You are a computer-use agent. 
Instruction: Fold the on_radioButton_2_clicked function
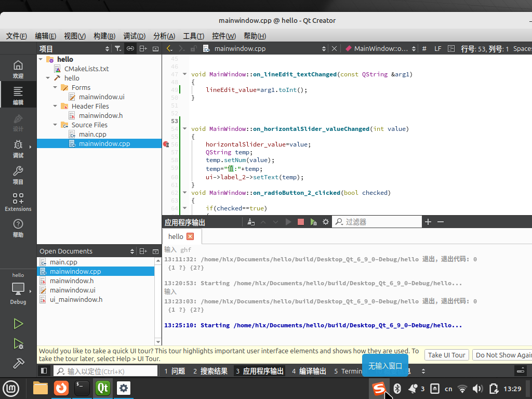(185, 192)
